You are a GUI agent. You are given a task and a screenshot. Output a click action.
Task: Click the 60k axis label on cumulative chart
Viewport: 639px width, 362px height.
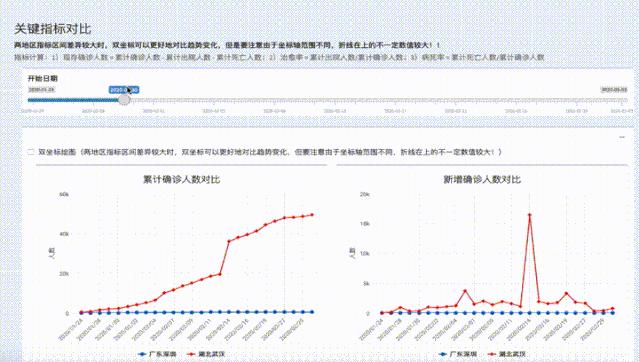(x=64, y=194)
